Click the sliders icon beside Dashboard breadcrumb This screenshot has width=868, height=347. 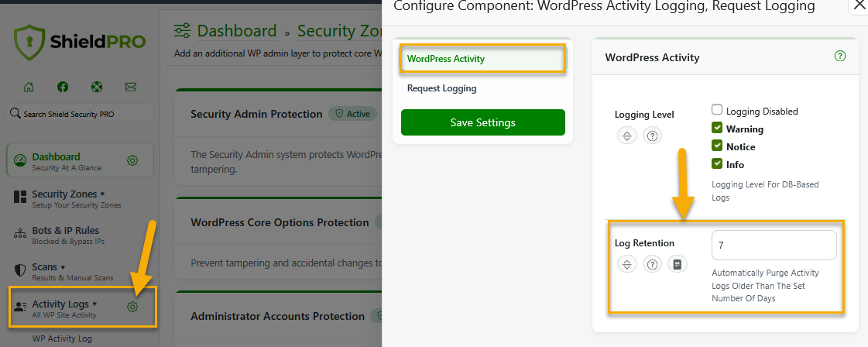tap(182, 31)
